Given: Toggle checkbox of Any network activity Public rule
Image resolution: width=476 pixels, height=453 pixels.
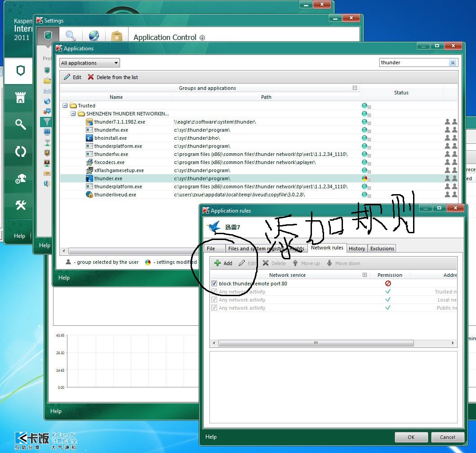Looking at the screenshot, I should [x=214, y=308].
